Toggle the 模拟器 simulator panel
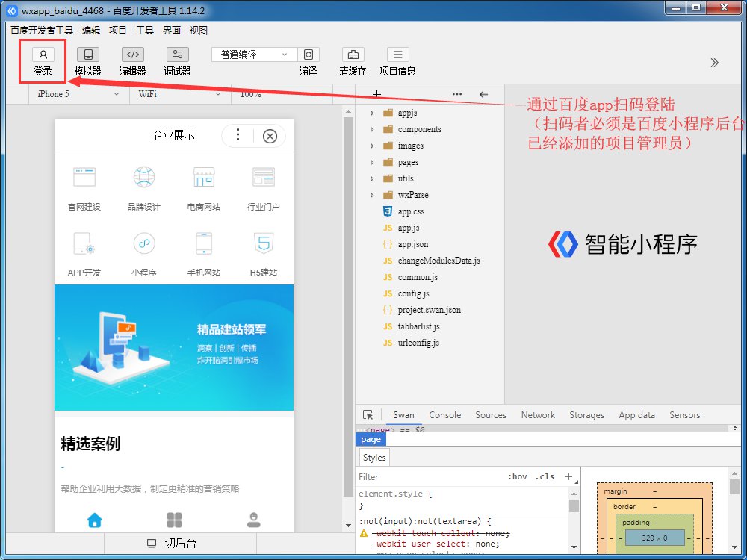 [x=87, y=55]
